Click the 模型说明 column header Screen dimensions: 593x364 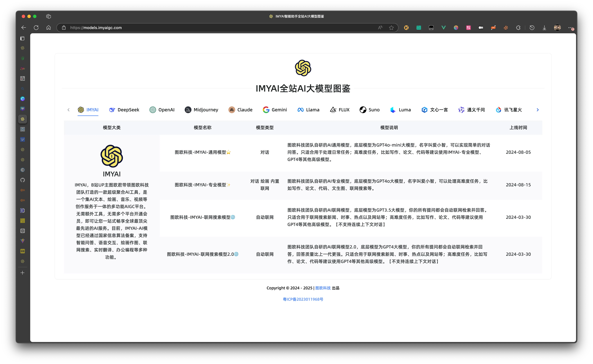tap(389, 128)
